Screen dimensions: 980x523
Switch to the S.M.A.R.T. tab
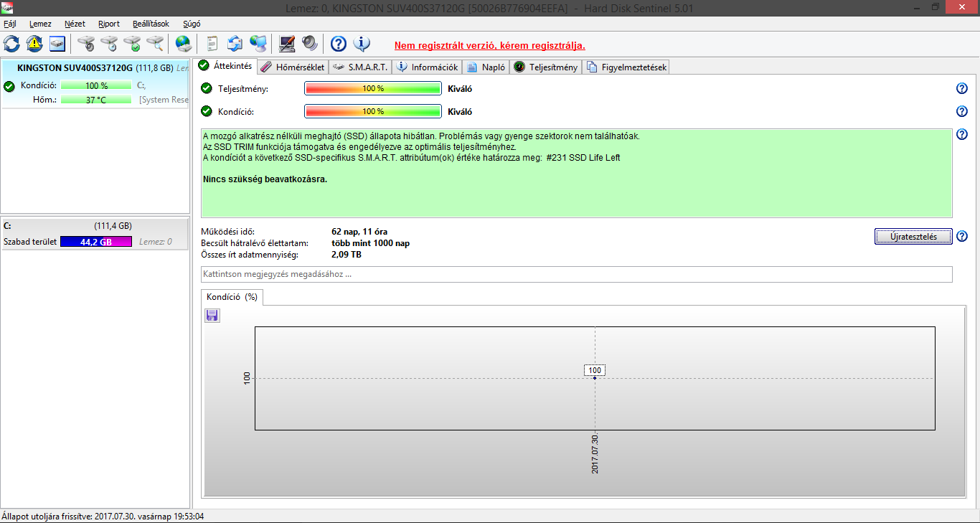359,67
